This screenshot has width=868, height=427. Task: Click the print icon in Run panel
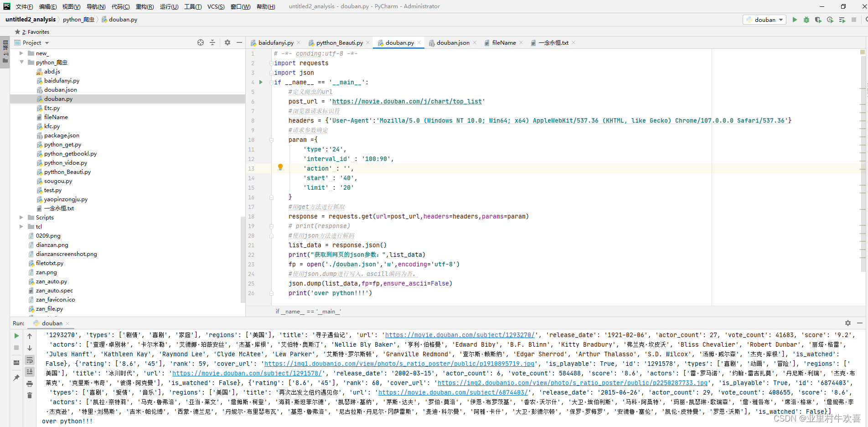30,384
